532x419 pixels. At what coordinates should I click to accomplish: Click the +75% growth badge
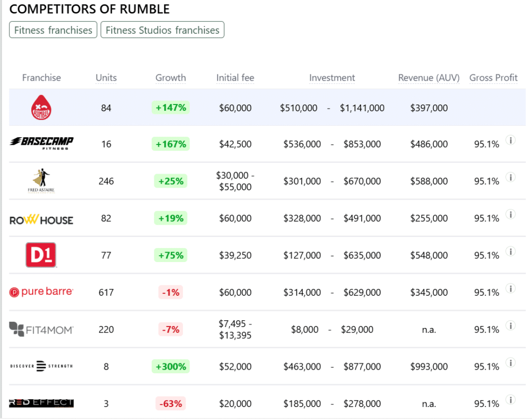[170, 255]
